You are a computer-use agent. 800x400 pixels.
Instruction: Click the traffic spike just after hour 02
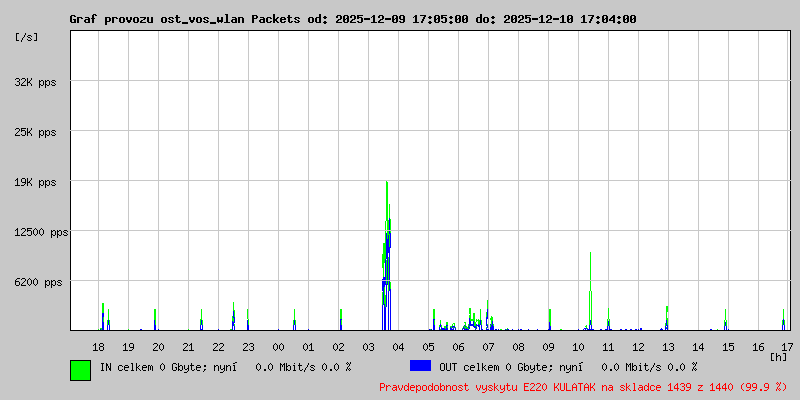[341, 319]
